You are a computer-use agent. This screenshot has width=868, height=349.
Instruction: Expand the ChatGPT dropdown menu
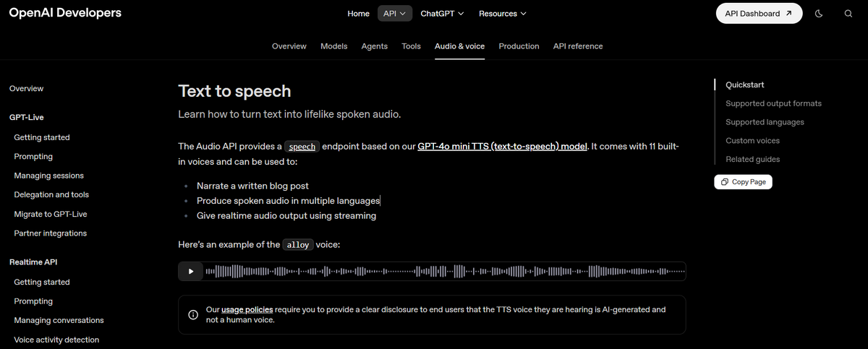[x=442, y=13]
